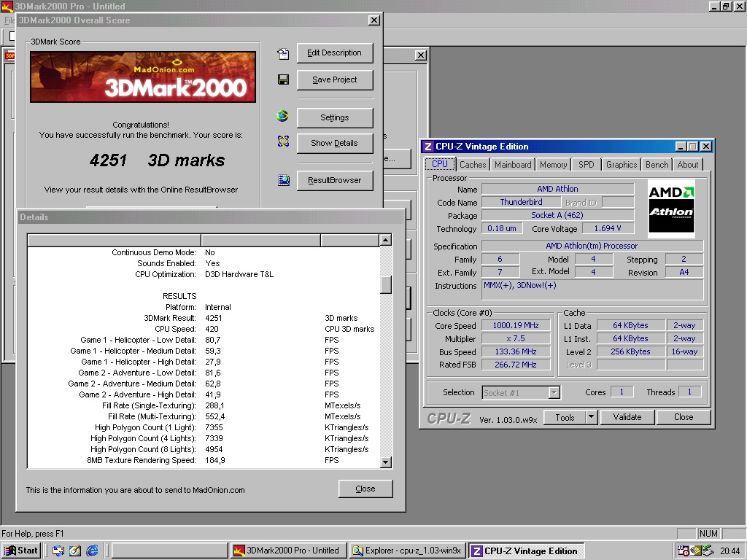This screenshot has width=747, height=560.
Task: Click the Bus Speed value 133.36 MHz
Action: point(516,351)
